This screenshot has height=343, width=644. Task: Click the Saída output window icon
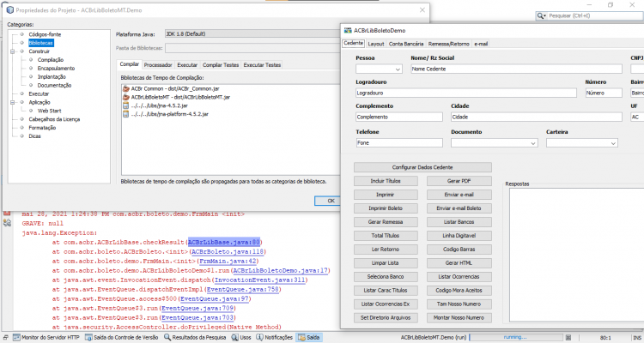(x=301, y=337)
